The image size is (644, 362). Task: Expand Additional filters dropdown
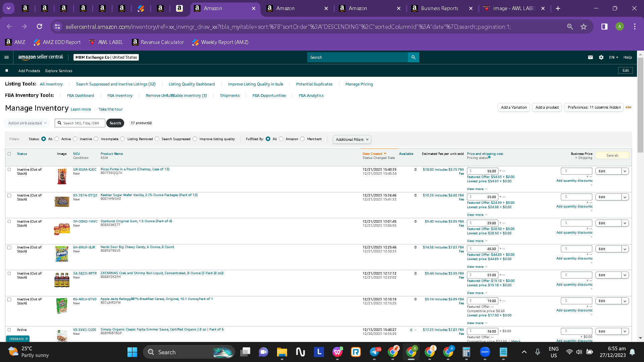click(352, 139)
